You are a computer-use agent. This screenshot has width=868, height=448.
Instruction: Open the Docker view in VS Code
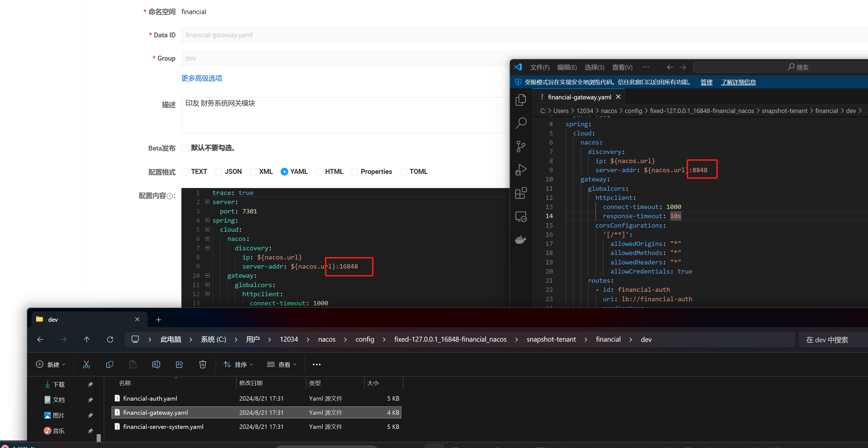pyautogui.click(x=521, y=240)
